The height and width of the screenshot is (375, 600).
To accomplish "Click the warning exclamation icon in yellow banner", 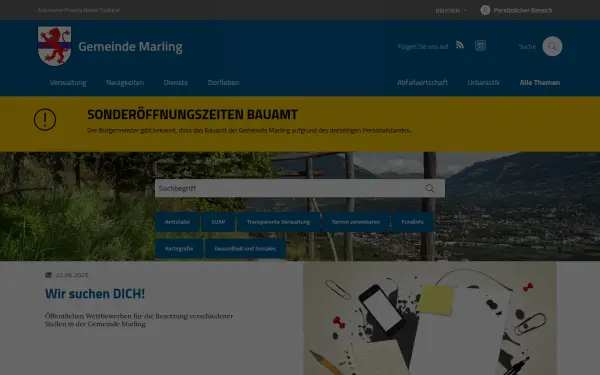I will (45, 119).
